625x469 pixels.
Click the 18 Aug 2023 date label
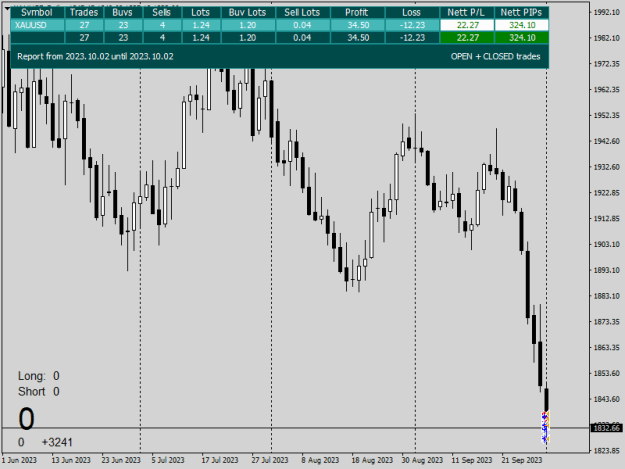(372, 460)
